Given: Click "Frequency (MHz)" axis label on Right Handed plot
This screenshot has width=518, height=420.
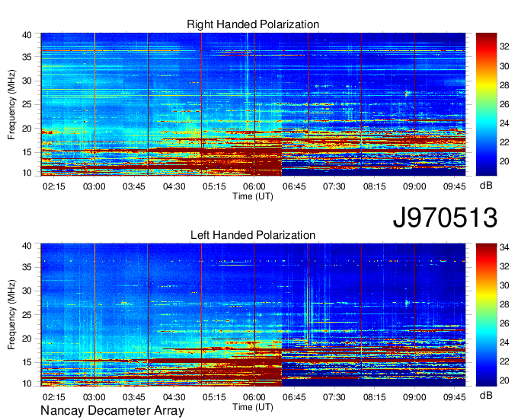Looking at the screenshot, I should coord(11,104).
